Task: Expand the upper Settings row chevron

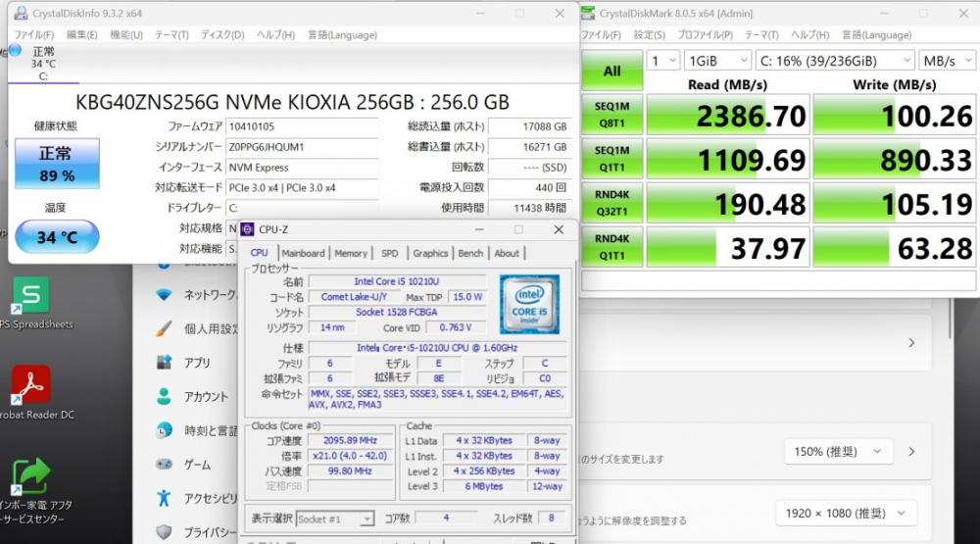Action: tap(911, 343)
